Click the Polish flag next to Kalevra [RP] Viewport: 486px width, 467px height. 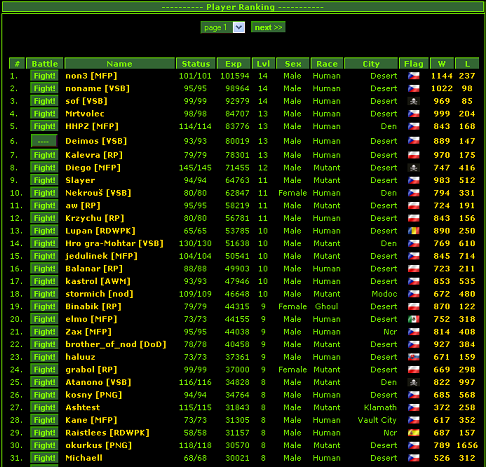tap(414, 155)
